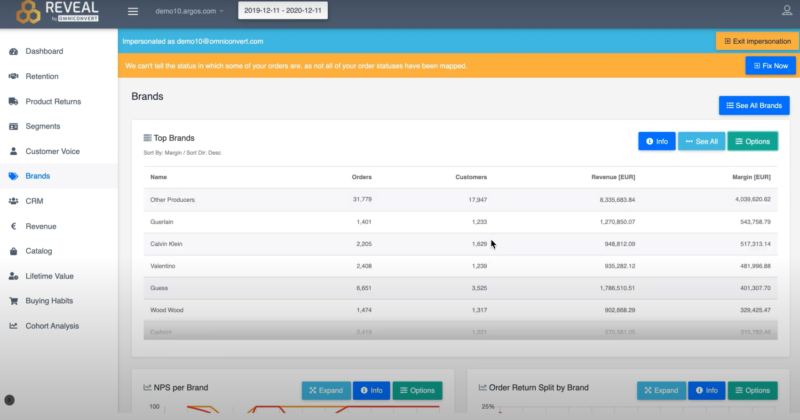Click Guess revenue value 1,786,510.51
Image resolution: width=800 pixels, height=420 pixels.
(617, 288)
